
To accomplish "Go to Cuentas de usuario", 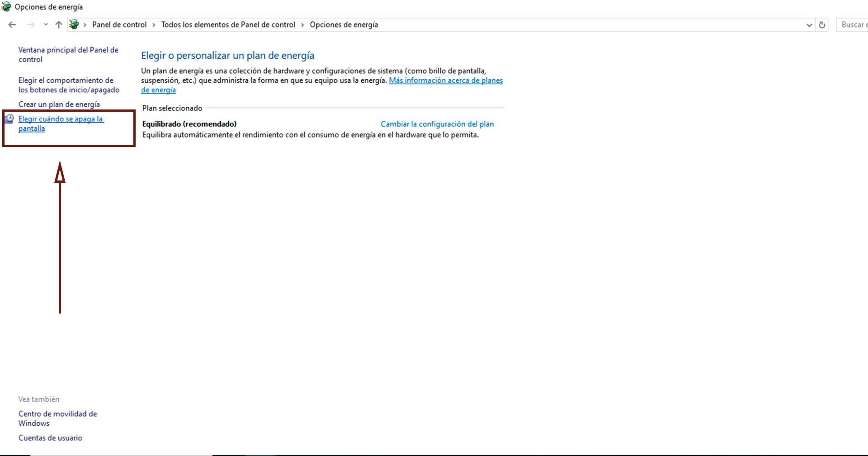I will (50, 438).
